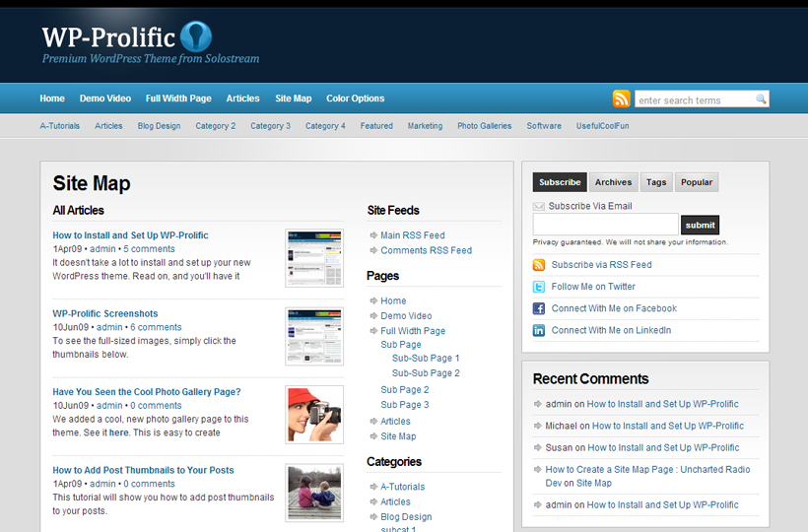Click Follow Me on Twitter link

pyautogui.click(x=593, y=287)
